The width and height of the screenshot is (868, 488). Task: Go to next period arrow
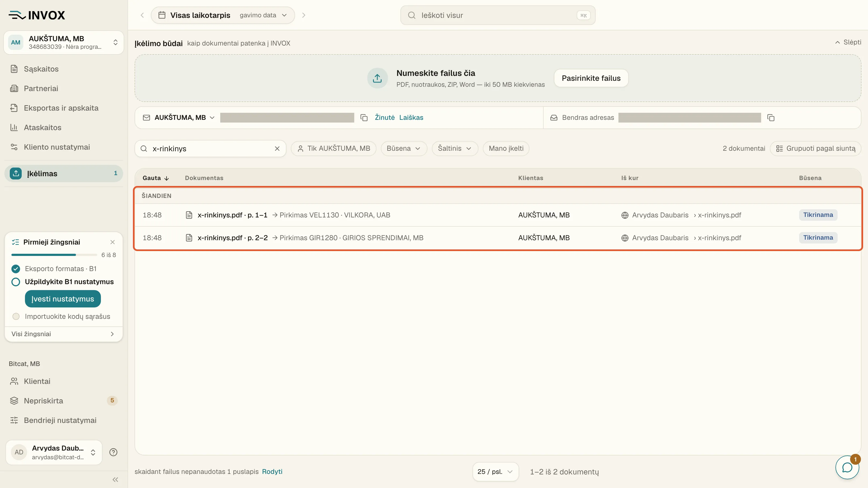pyautogui.click(x=304, y=15)
